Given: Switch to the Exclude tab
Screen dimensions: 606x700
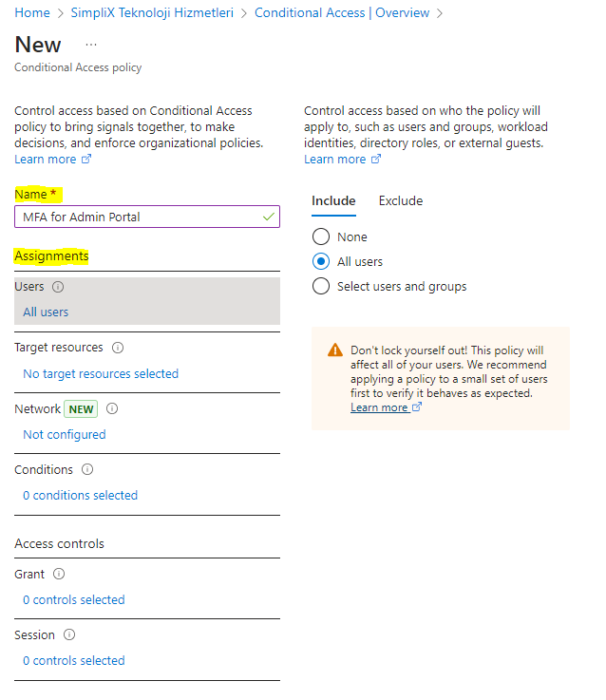Looking at the screenshot, I should pos(401,201).
